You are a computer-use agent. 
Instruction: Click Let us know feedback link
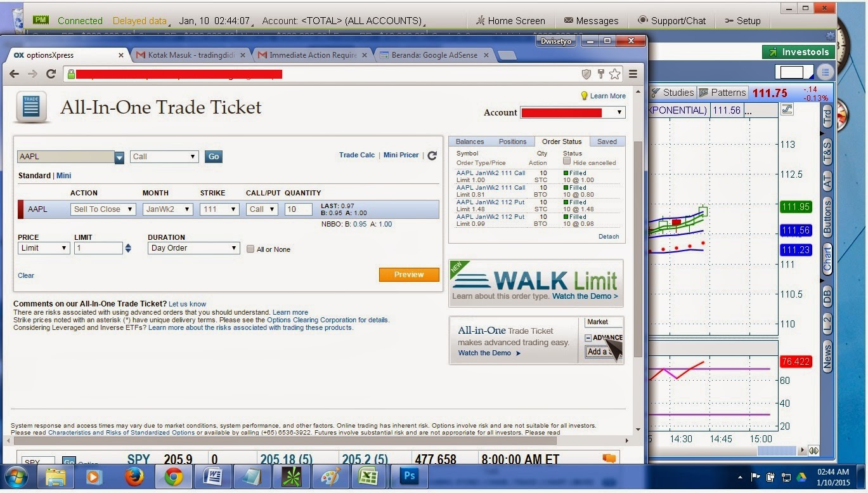pyautogui.click(x=187, y=304)
